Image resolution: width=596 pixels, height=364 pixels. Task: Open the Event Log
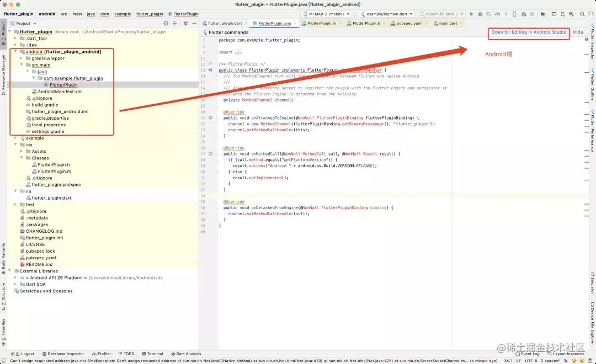528,354
